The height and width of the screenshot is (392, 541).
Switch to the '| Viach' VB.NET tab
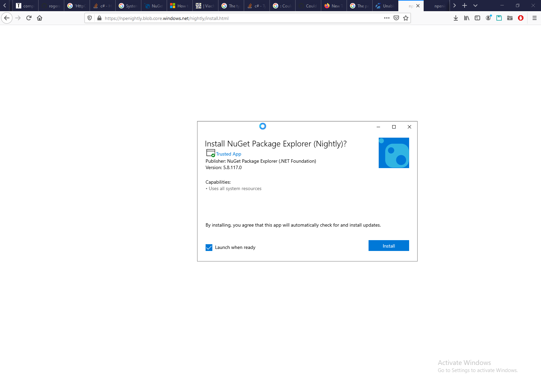pyautogui.click(x=205, y=6)
